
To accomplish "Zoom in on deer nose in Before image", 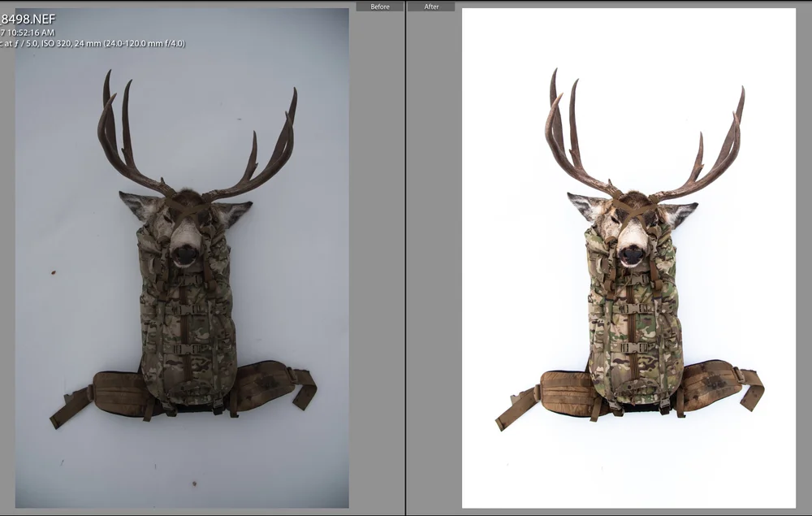I will (x=184, y=255).
